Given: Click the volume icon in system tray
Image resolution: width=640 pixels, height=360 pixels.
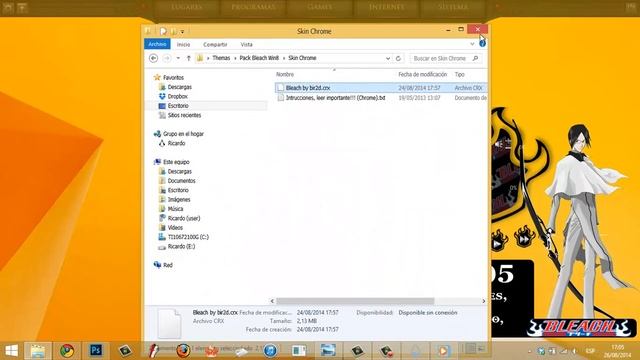Looking at the screenshot, I should [575, 351].
